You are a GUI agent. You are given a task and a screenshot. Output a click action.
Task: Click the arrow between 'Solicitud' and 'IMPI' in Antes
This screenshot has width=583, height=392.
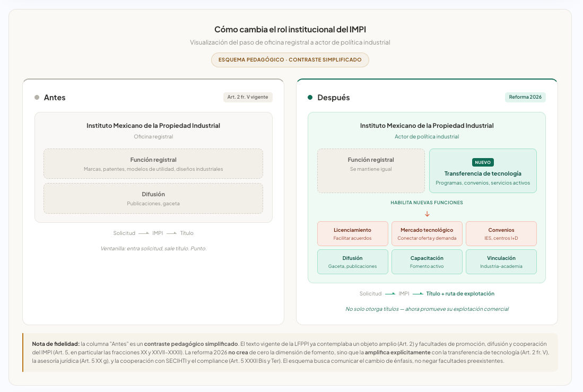[x=144, y=233]
